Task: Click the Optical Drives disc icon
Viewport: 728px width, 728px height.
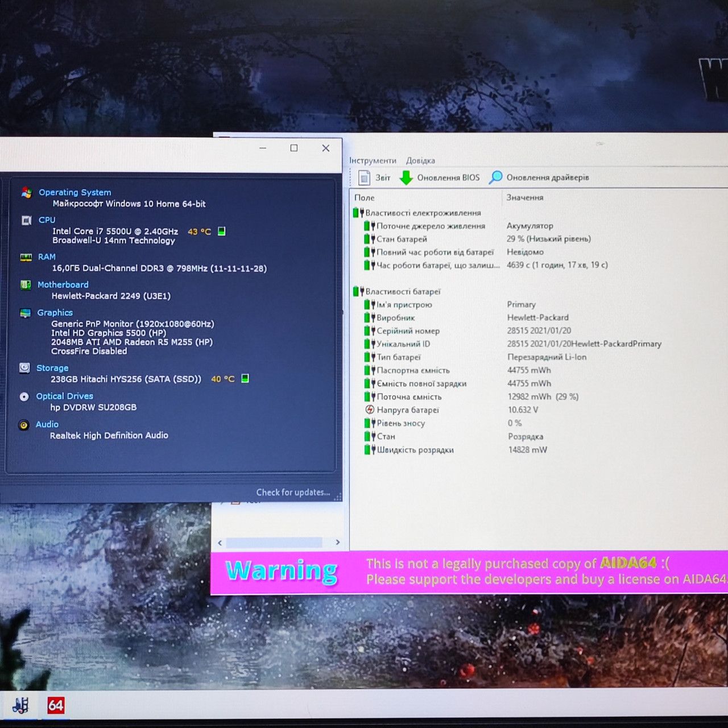Action: pyautogui.click(x=24, y=396)
